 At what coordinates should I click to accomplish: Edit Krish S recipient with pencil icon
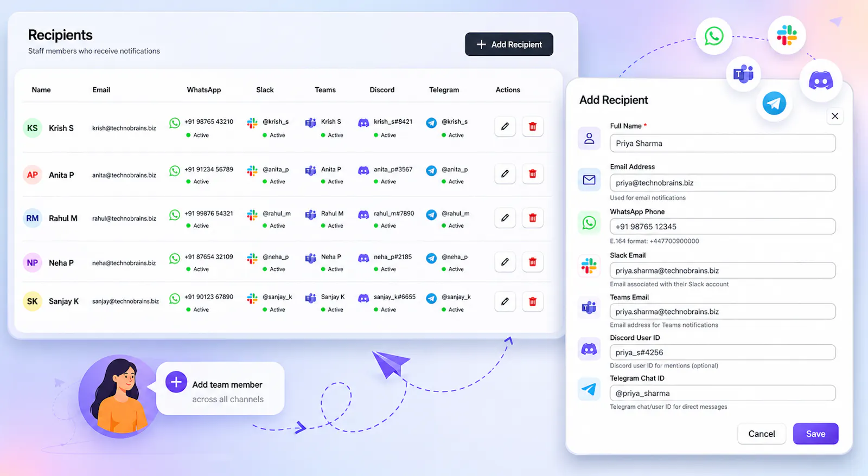click(x=505, y=126)
